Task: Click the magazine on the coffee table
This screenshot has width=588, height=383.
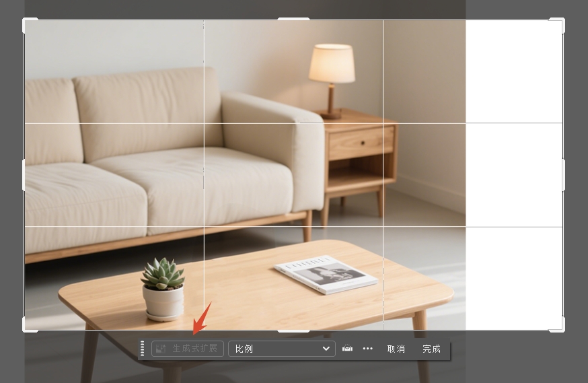Action: point(326,273)
